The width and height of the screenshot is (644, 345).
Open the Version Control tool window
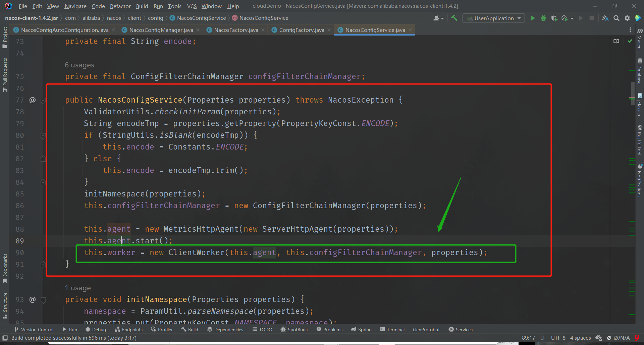tap(34, 330)
